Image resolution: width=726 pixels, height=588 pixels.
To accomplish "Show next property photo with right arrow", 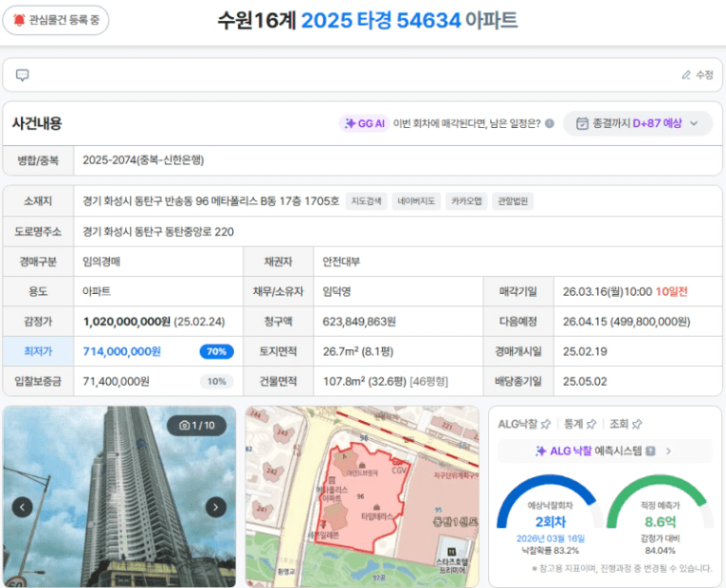I will (217, 507).
